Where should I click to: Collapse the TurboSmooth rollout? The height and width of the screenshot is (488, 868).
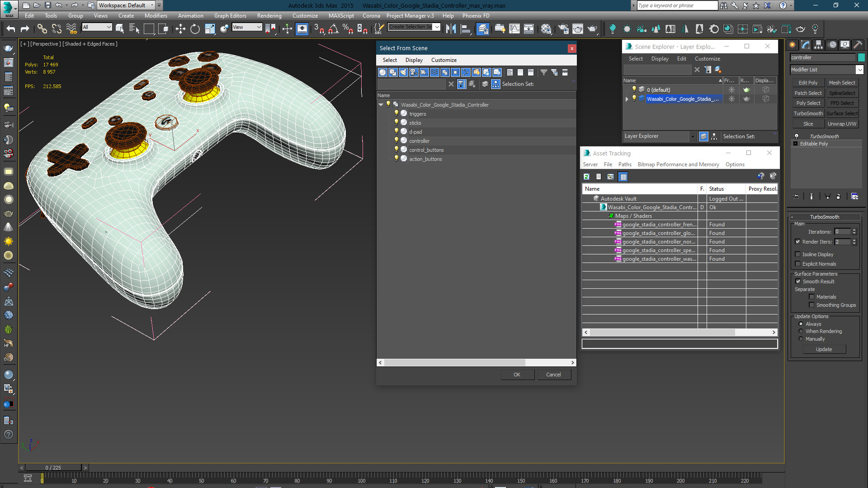click(824, 217)
